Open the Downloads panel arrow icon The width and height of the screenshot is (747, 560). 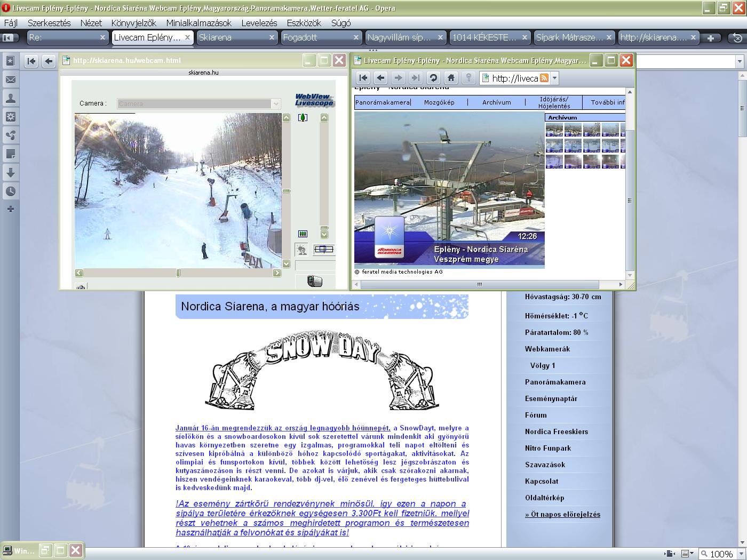pyautogui.click(x=10, y=173)
